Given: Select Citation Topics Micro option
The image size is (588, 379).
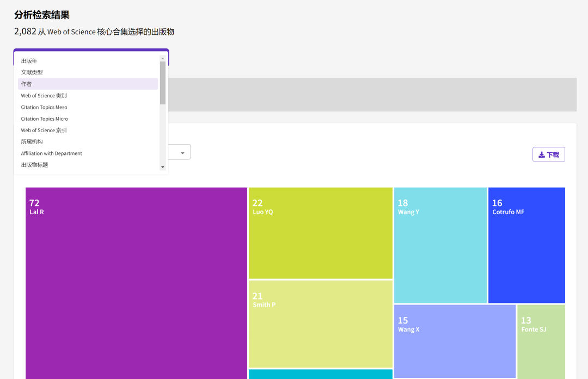Looking at the screenshot, I should point(45,119).
